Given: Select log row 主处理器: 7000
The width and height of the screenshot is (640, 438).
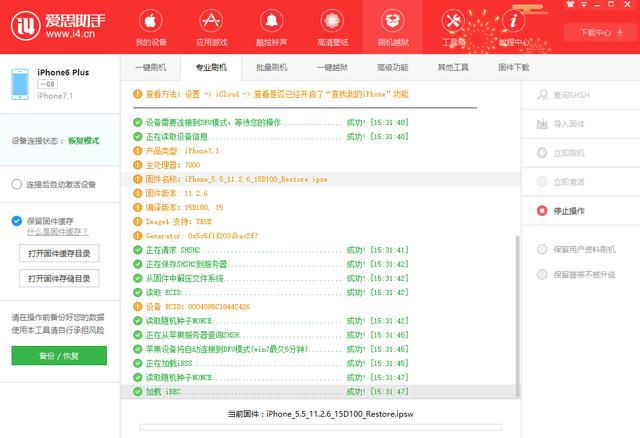Looking at the screenshot, I should [x=320, y=165].
